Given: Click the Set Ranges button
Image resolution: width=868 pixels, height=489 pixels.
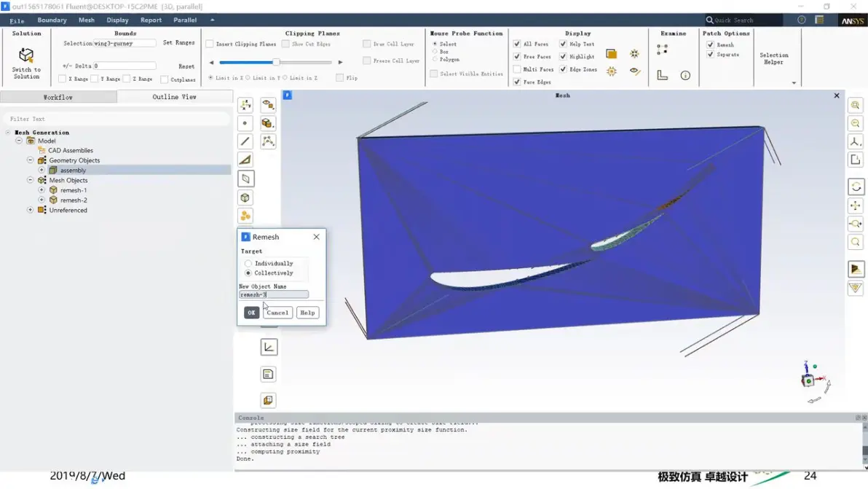Looking at the screenshot, I should click(x=179, y=43).
